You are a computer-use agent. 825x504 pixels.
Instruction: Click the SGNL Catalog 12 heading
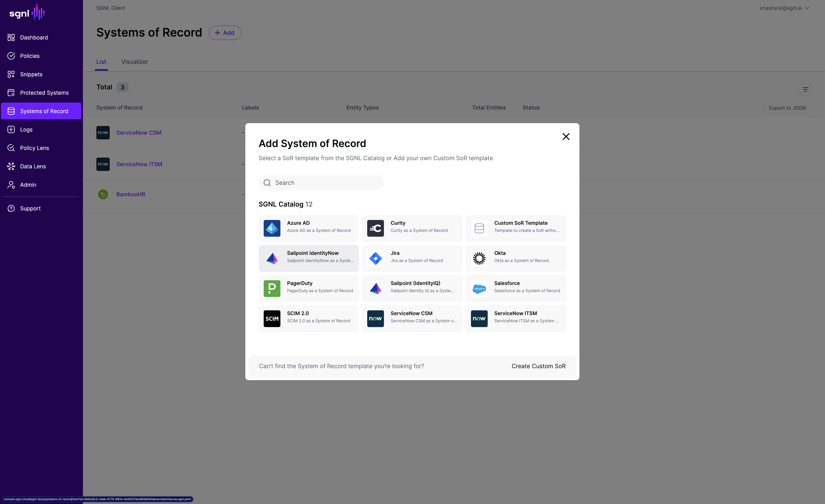[x=286, y=204]
